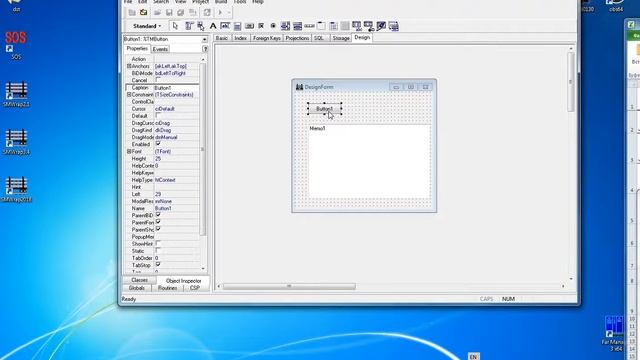
Task: Select the Memo component right of the Edit icon
Action: (x=237, y=26)
